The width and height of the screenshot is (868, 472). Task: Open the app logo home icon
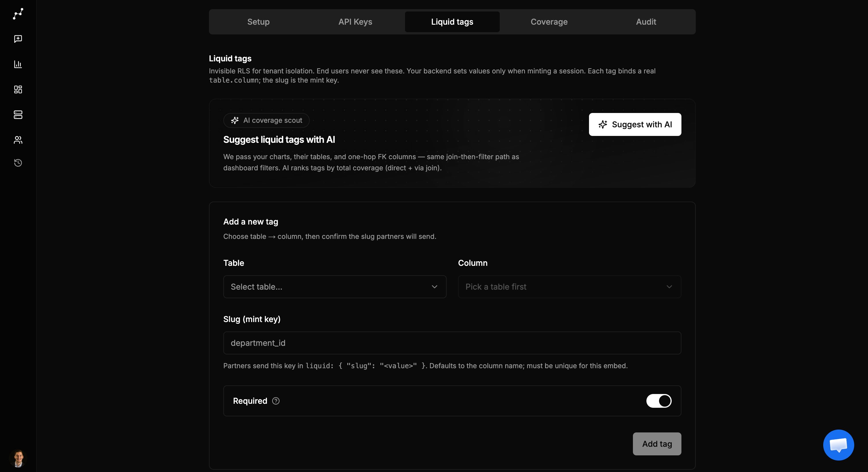pyautogui.click(x=18, y=14)
